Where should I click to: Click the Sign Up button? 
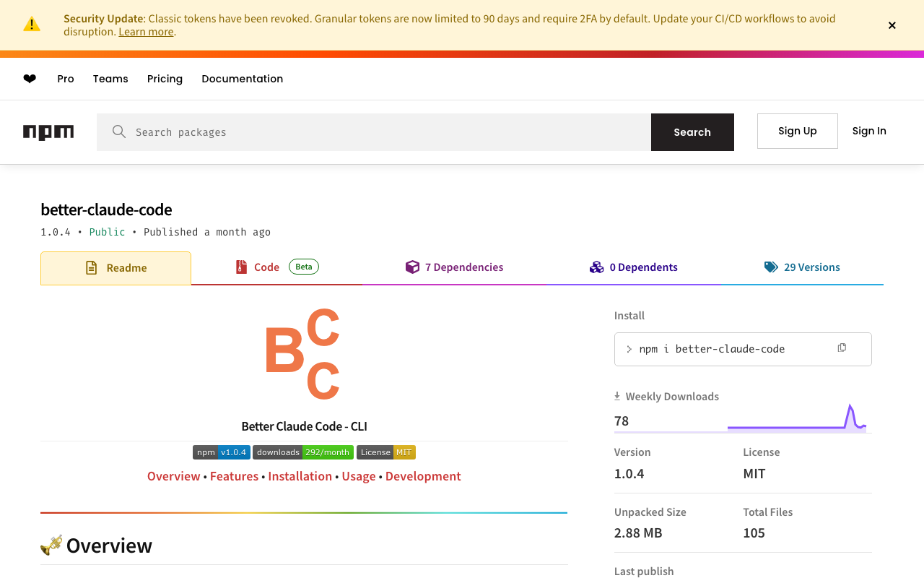[x=798, y=131]
